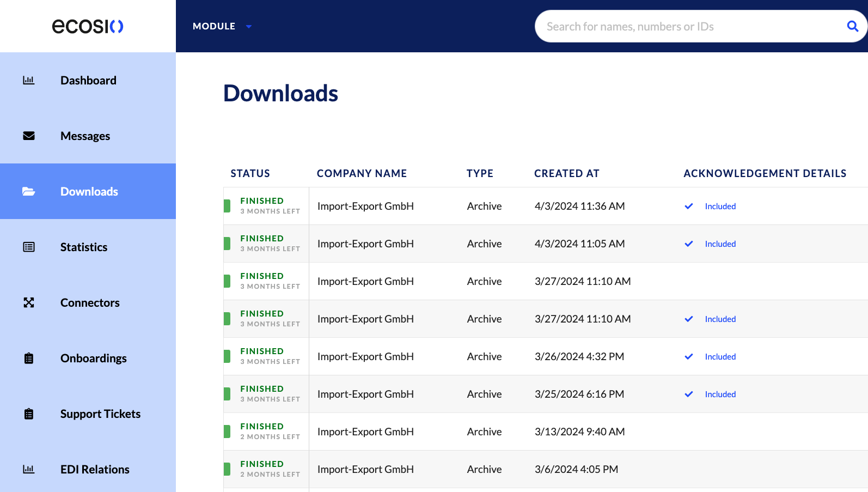Click the Support Tickets clipboard icon
Image resolution: width=868 pixels, height=492 pixels.
coord(29,414)
